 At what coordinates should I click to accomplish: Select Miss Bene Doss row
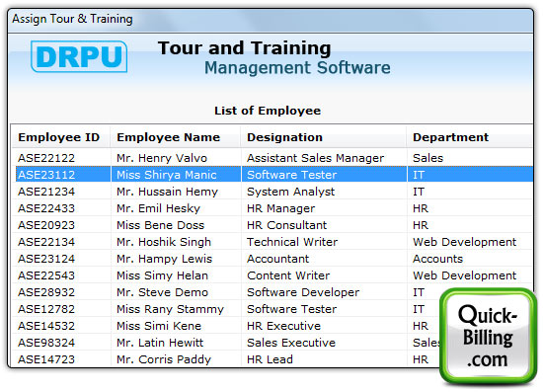click(272, 225)
